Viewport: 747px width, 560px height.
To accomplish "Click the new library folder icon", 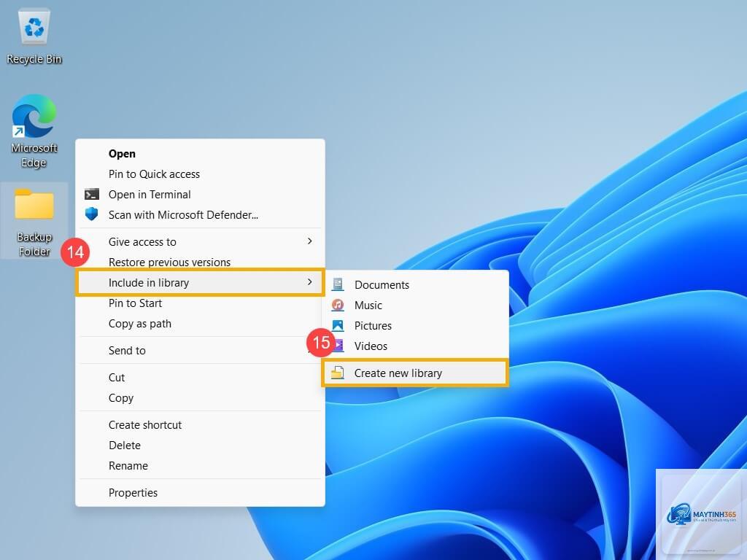I will [337, 373].
